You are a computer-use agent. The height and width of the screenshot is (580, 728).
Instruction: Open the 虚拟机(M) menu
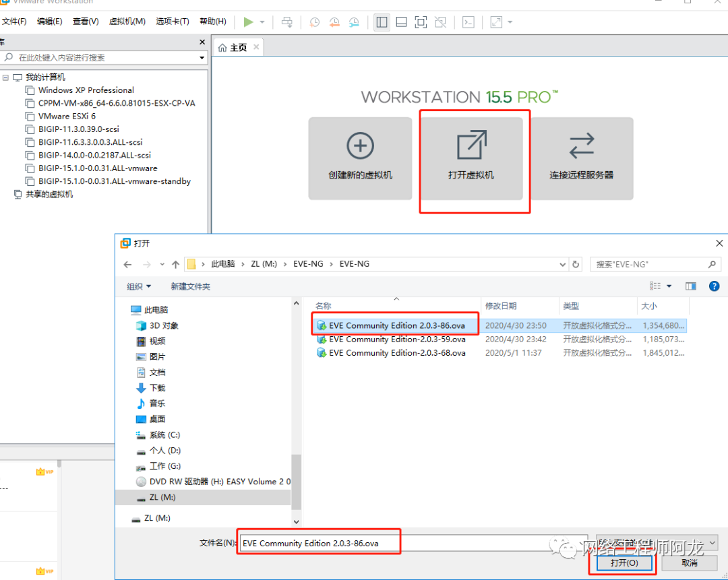coord(127,22)
